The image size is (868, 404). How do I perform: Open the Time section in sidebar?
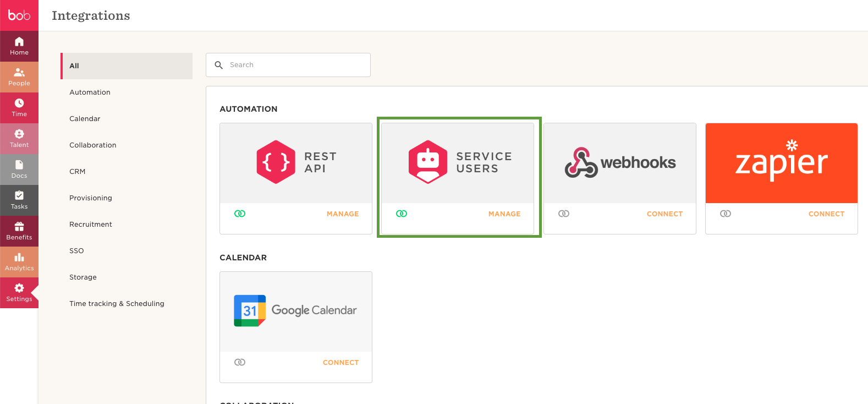coord(19,108)
